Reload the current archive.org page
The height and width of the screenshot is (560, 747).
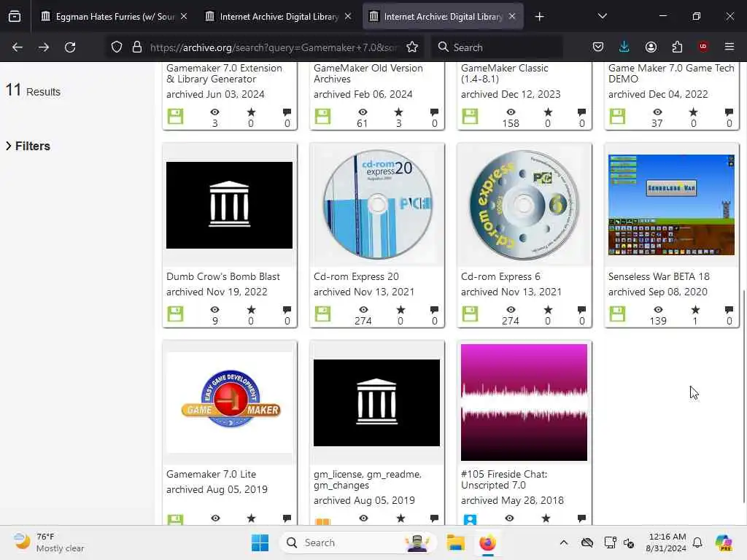70,47
